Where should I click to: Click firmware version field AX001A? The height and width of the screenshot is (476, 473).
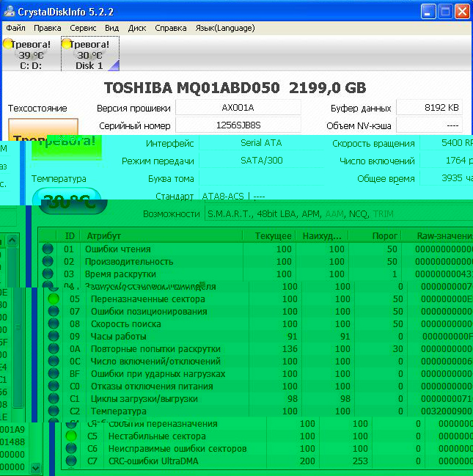[238, 108]
